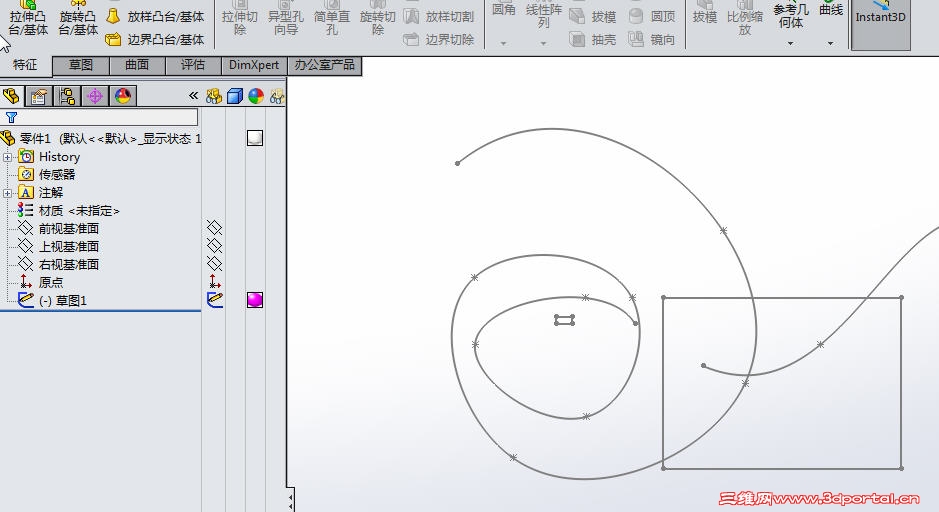Screen dimensions: 939x512
Task: Open the Hole Wizard (异型孔向导)
Action: tap(286, 18)
